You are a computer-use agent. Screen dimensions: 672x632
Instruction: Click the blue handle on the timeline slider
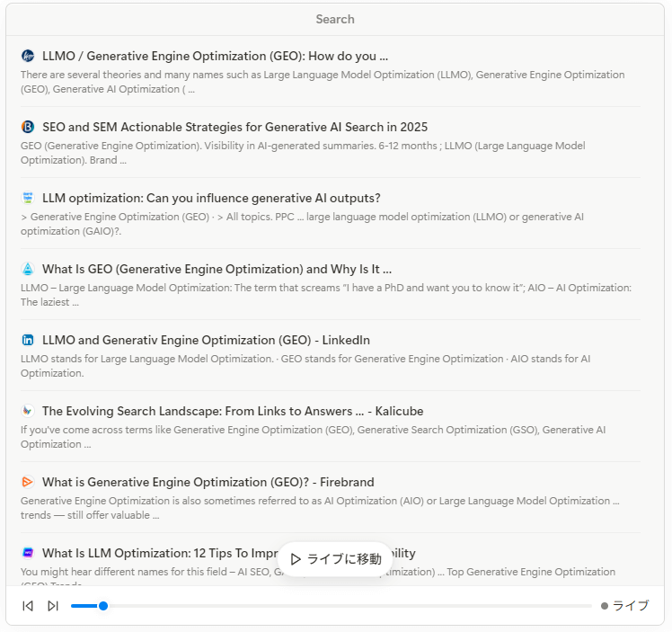pyautogui.click(x=103, y=606)
